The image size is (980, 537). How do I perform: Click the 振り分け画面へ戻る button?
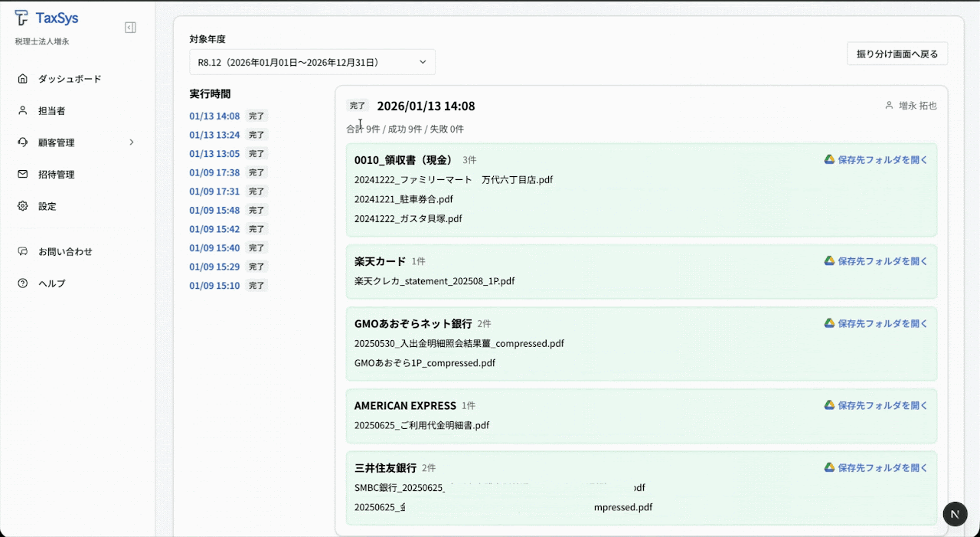click(x=897, y=54)
